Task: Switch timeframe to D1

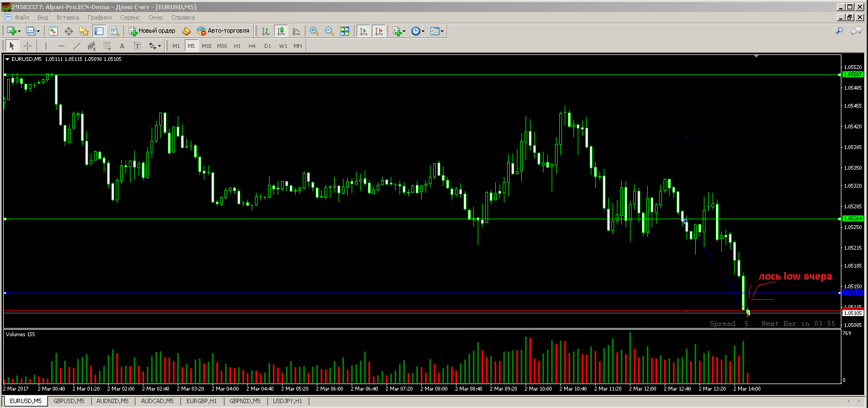Action: point(267,46)
